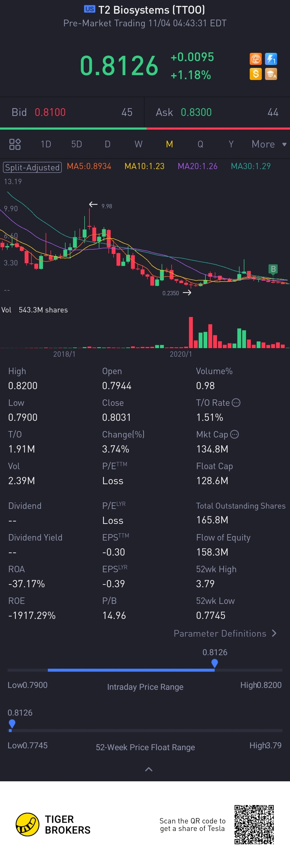Image resolution: width=290 pixels, height=868 pixels.
Task: Open Mkt Cap info bubble icon
Action: (235, 434)
